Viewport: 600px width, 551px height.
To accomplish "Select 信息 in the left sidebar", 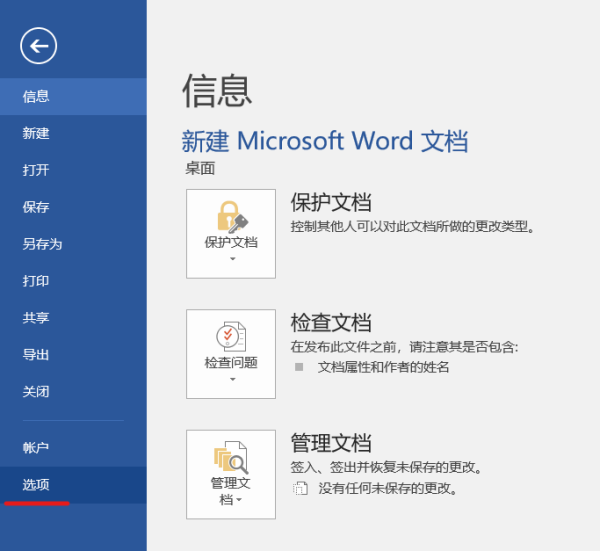I will [x=37, y=97].
